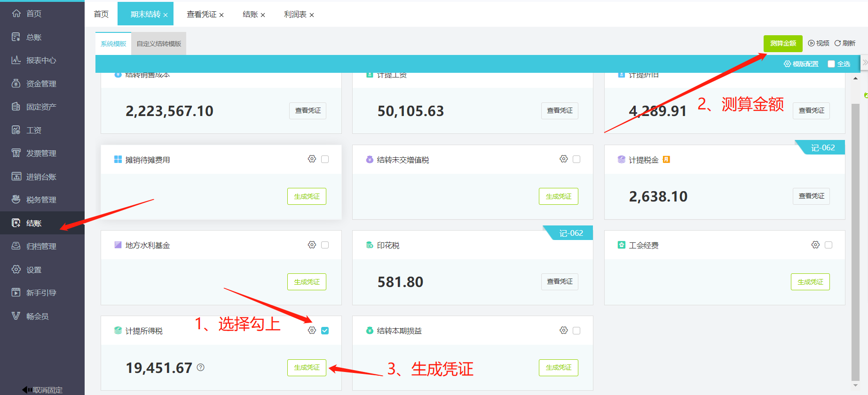
Task: Click the 模版配置 gear icon
Action: tap(787, 64)
